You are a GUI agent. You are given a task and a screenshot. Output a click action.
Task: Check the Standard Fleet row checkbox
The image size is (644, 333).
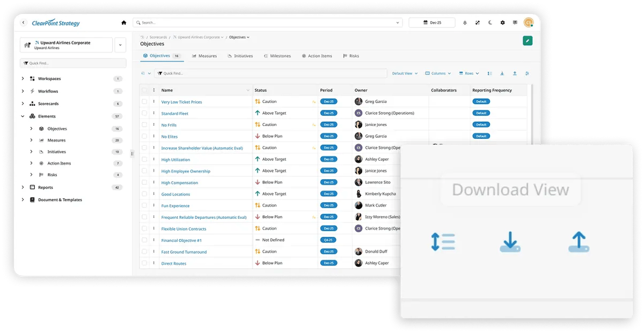click(144, 113)
